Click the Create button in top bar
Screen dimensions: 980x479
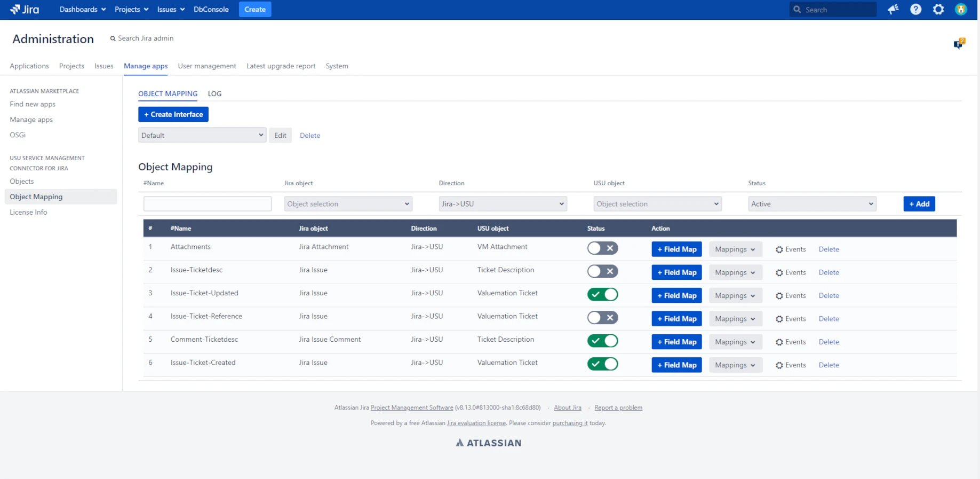point(255,9)
